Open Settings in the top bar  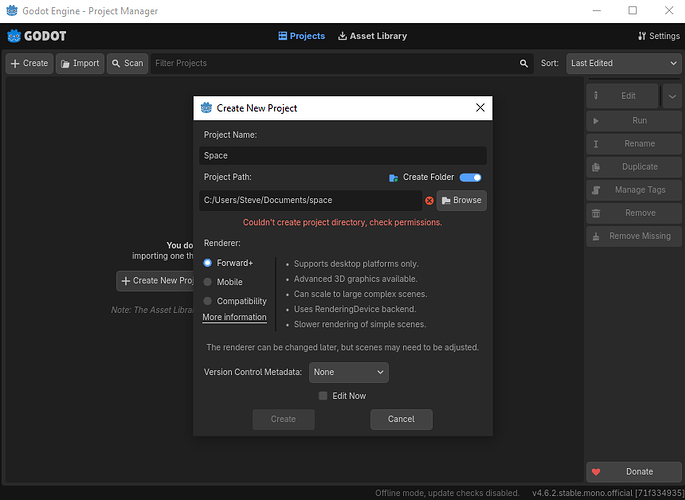pyautogui.click(x=659, y=36)
